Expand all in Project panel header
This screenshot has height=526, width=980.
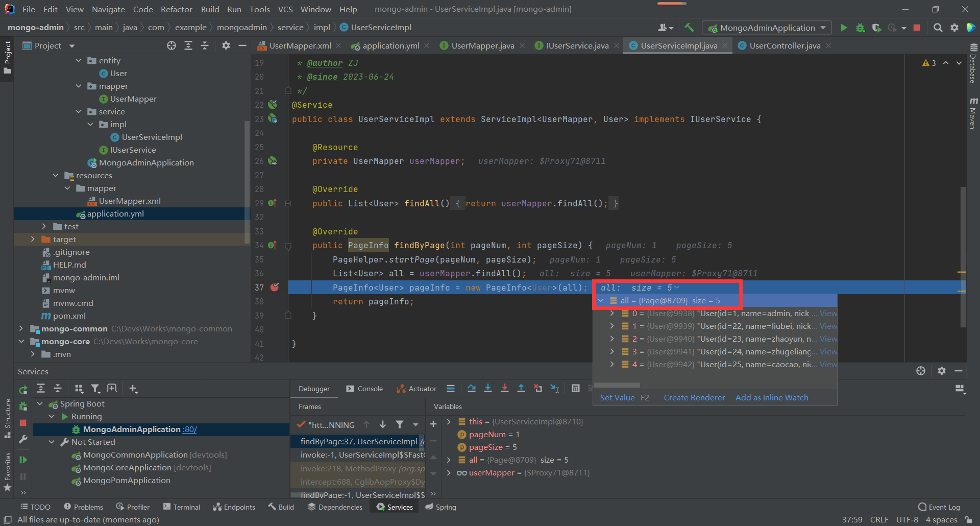pos(188,45)
